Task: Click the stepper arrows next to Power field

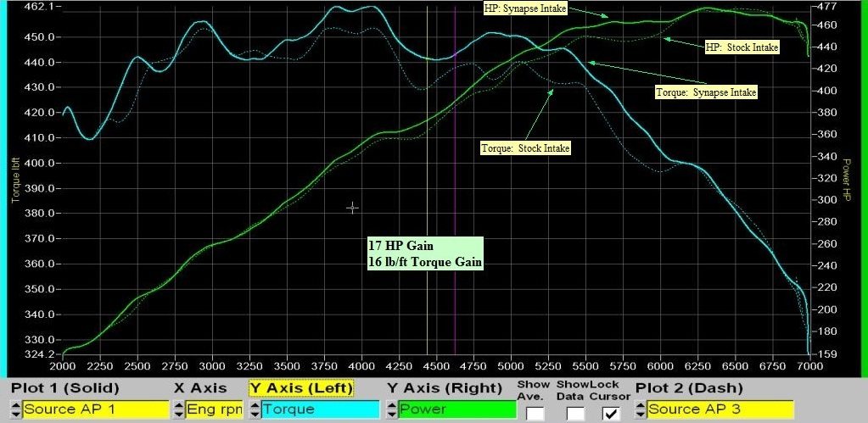Action: 392,409
